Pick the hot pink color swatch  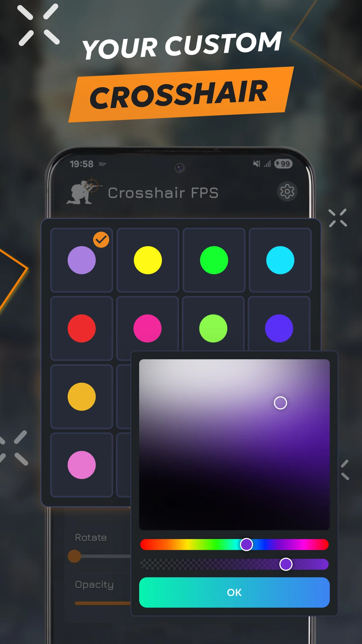[x=147, y=328]
